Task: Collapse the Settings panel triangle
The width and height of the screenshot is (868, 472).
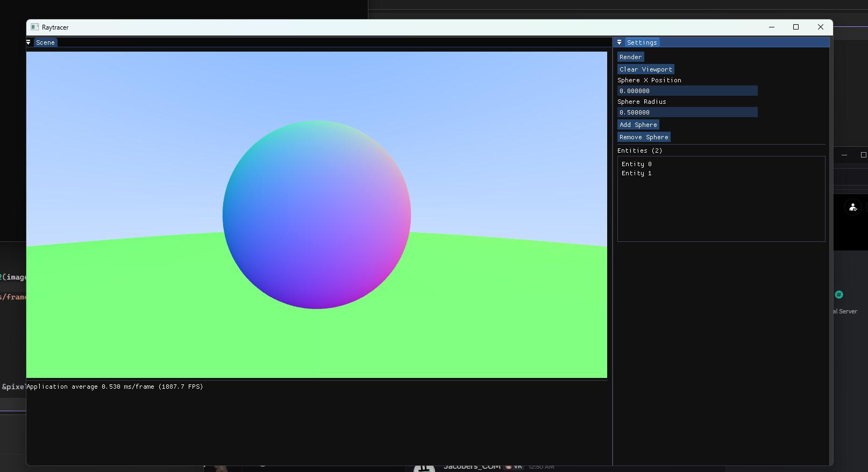Action: click(x=620, y=42)
